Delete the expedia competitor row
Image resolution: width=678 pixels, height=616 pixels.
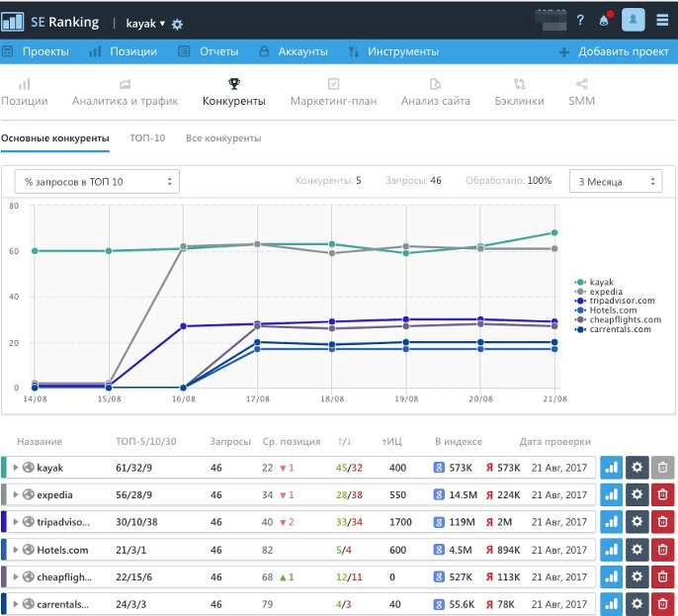(662, 494)
